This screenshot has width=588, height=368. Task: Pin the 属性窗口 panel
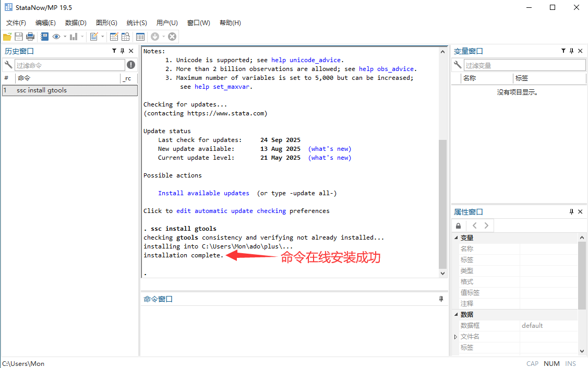click(571, 211)
